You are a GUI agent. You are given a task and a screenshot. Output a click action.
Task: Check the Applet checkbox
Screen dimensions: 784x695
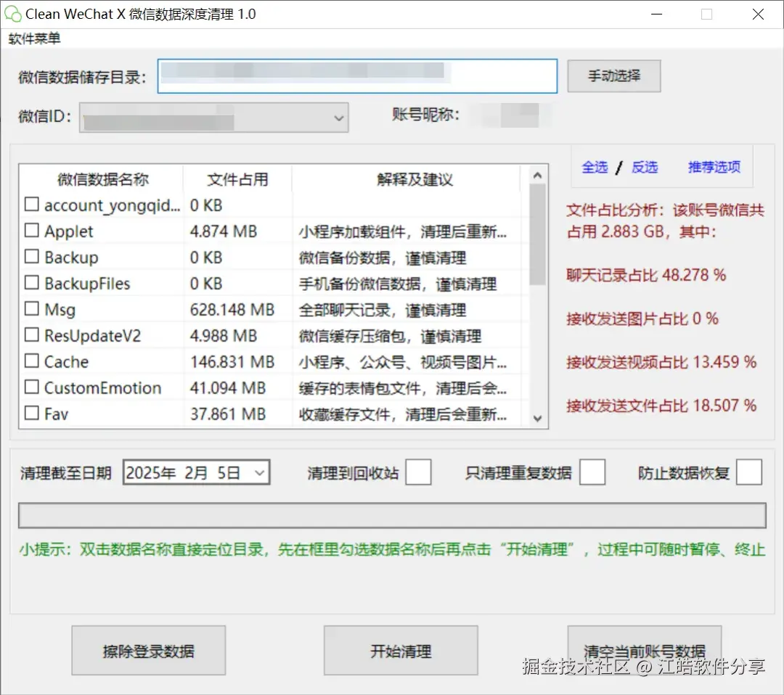point(31,230)
